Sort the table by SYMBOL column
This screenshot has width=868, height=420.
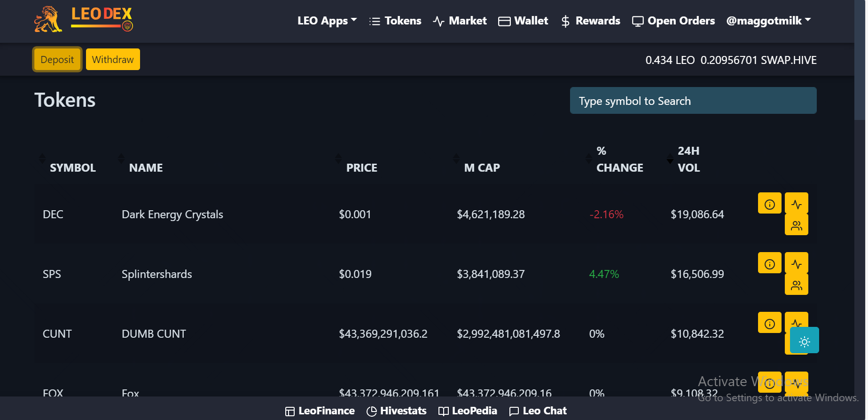pyautogui.click(x=73, y=168)
